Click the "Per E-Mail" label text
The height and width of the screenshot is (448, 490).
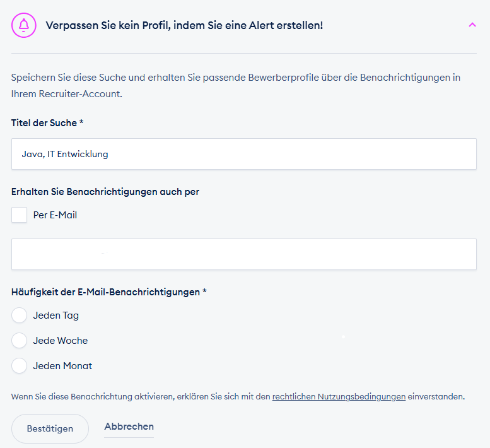pos(55,215)
